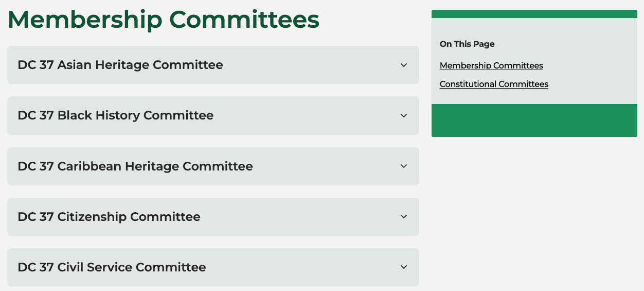Expand the DC 37 Asian Heritage Committee title

pyautogui.click(x=120, y=65)
